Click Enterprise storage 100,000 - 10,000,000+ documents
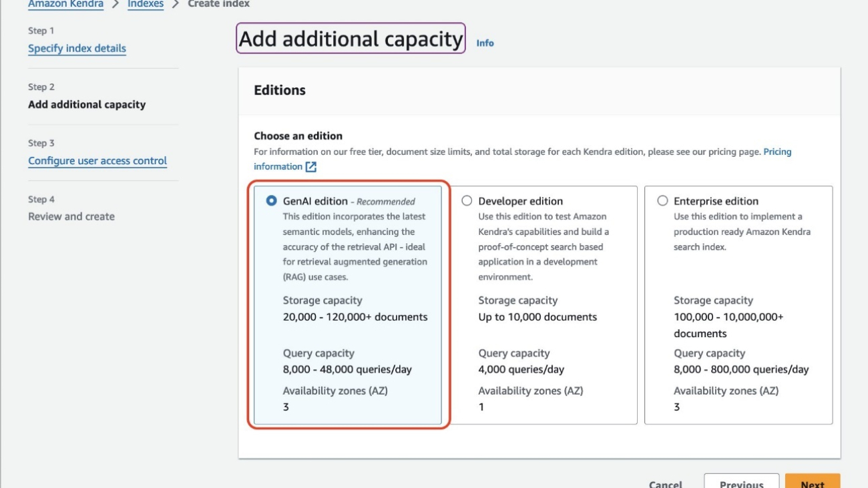868x488 pixels. coord(728,325)
